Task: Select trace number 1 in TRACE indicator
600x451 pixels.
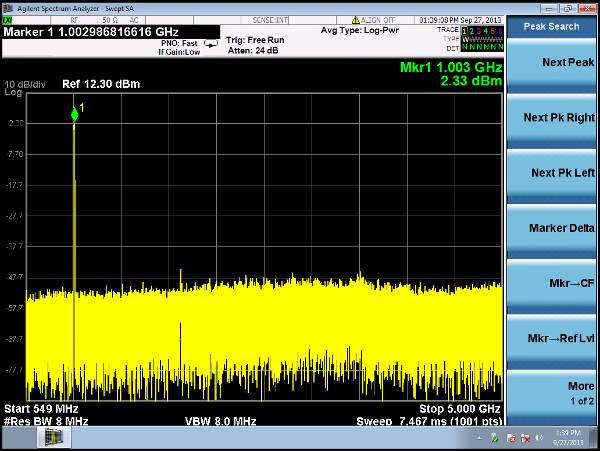Action: (x=466, y=33)
